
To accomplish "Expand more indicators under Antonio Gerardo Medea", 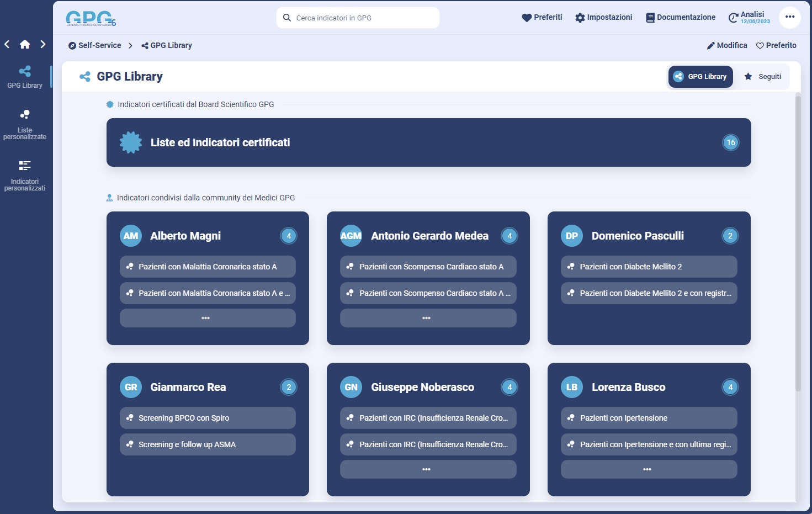I will click(x=428, y=318).
